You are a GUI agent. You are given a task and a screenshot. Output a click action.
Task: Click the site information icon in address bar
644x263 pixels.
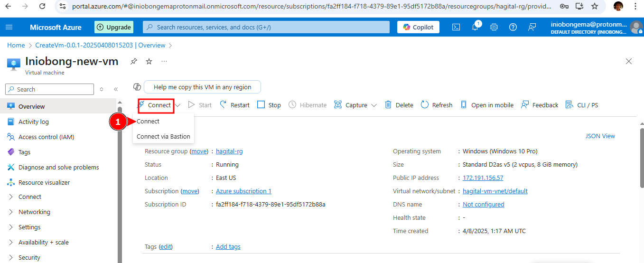64,6
